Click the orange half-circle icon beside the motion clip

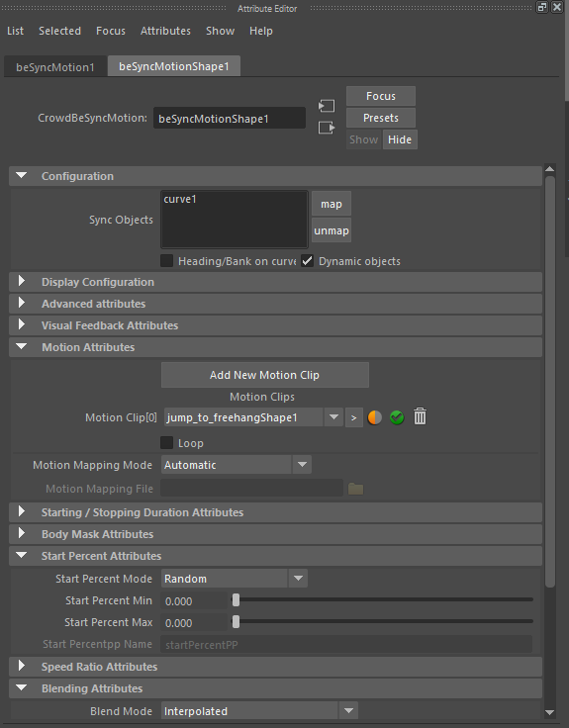point(374,417)
